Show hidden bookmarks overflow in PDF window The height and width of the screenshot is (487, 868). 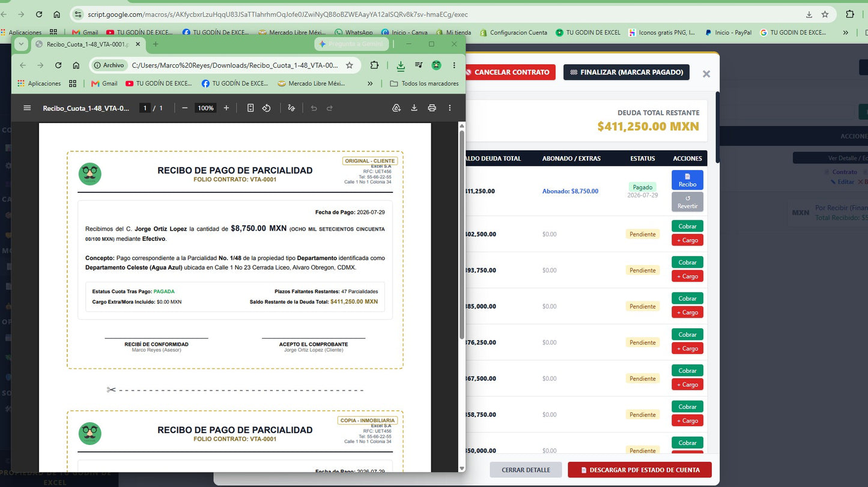pyautogui.click(x=370, y=83)
